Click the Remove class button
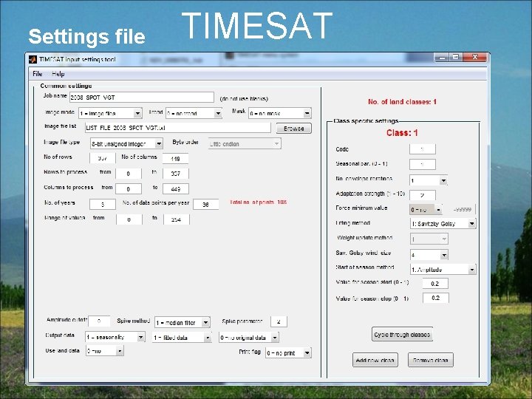 [431, 360]
